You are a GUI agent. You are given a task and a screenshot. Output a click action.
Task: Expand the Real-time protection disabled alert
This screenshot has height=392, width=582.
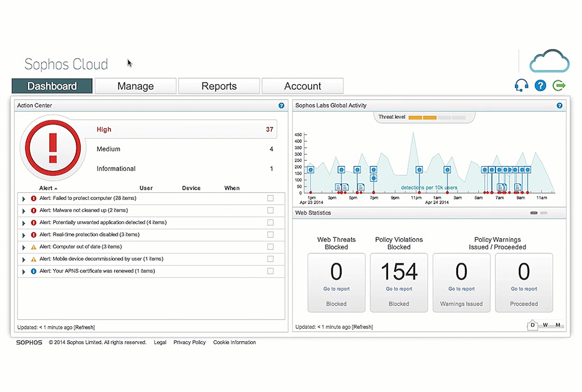coord(23,235)
